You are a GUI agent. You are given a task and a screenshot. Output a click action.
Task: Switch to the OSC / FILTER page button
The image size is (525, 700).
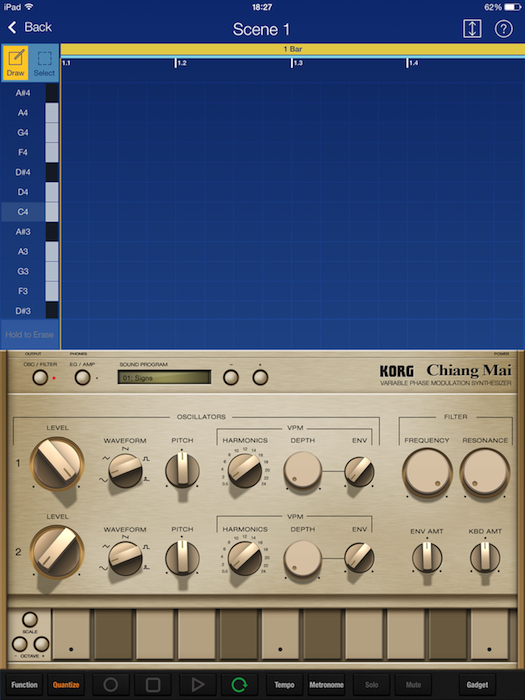40,378
